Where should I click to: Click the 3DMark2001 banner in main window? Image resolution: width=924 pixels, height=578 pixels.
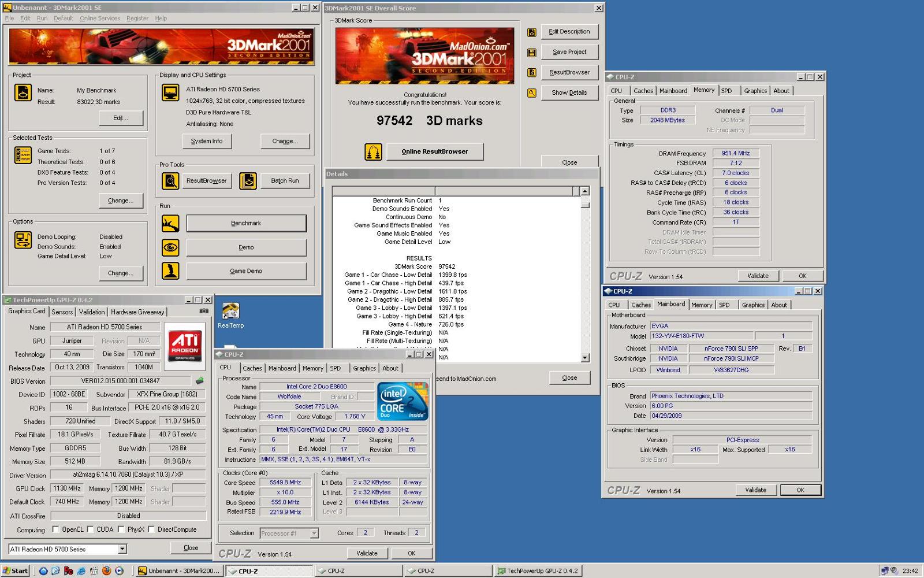tap(162, 46)
